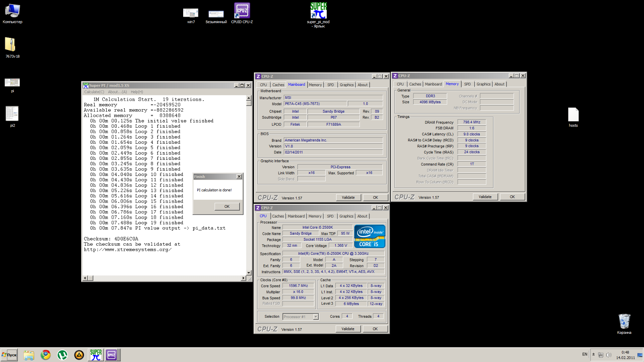Click Validate in bottom CPU-Z window
This screenshot has width=644, height=362.
tap(348, 329)
